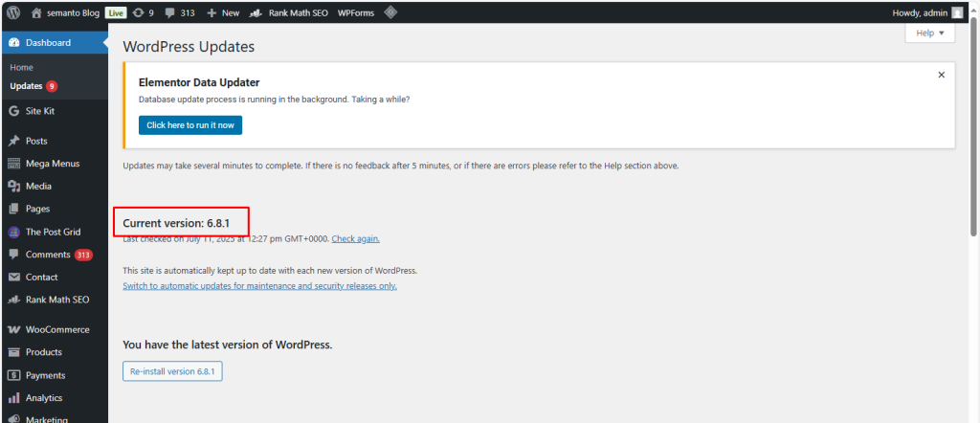
Task: Expand the Help dropdown tab
Action: (929, 33)
